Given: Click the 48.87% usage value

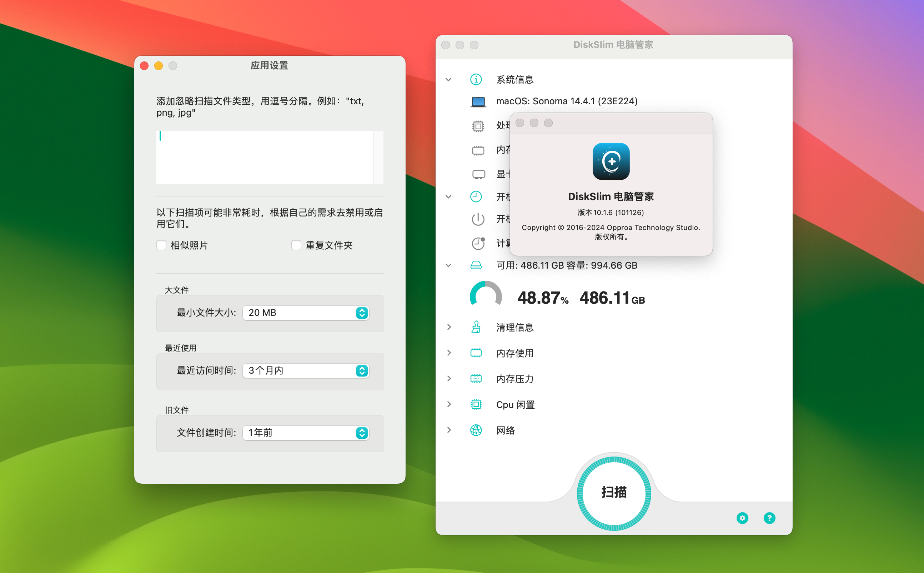Looking at the screenshot, I should [x=543, y=298].
